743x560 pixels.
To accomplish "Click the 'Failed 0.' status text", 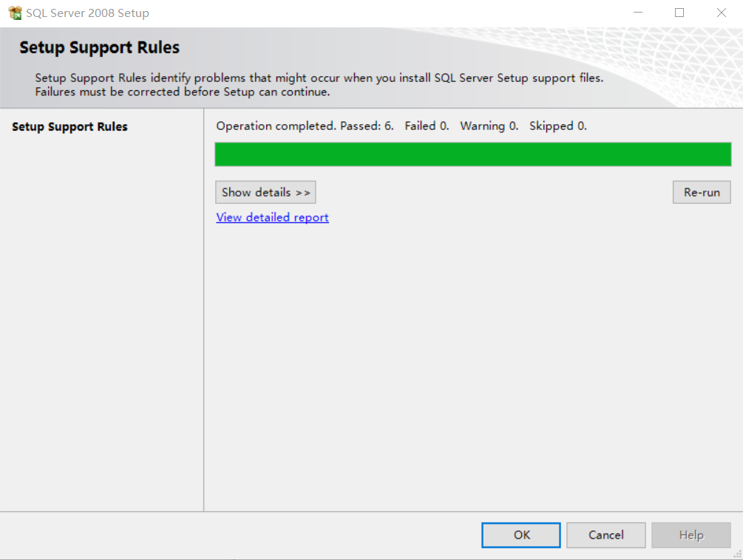I will [x=427, y=126].
